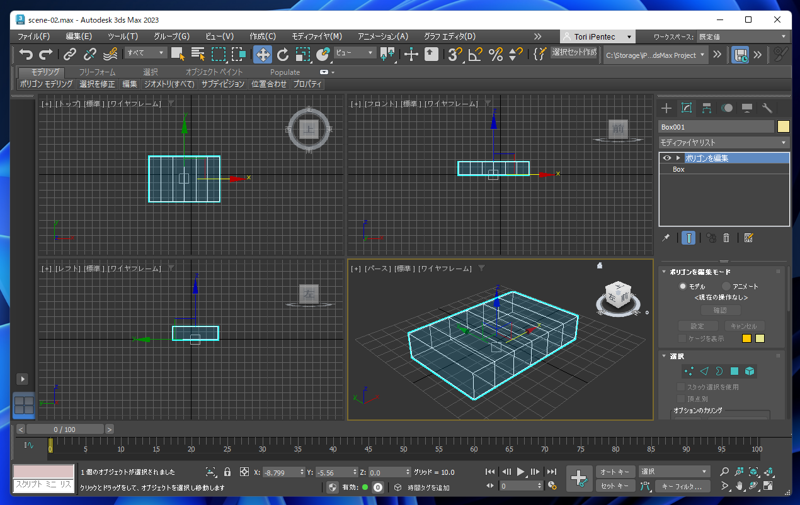Click the Box001 object color swatch

click(783, 127)
